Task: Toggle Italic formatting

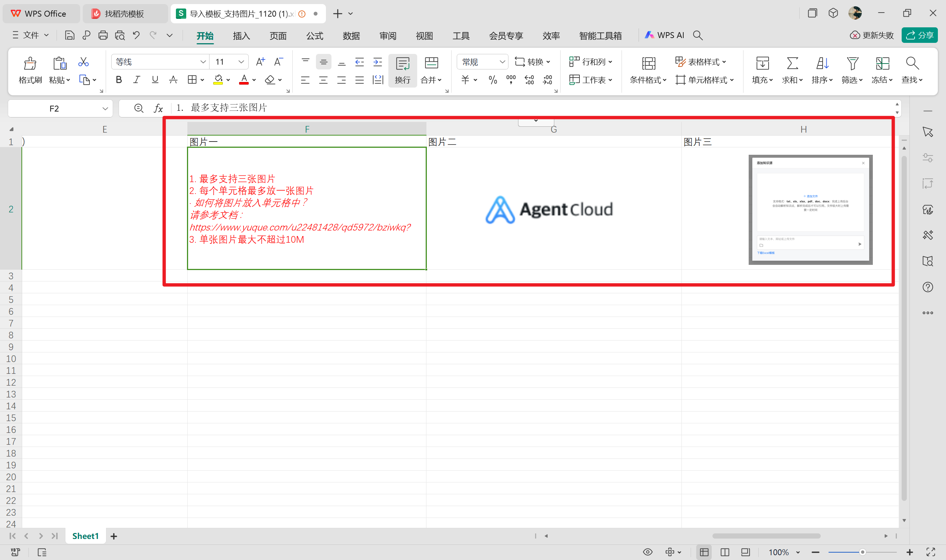Action: coord(137,80)
